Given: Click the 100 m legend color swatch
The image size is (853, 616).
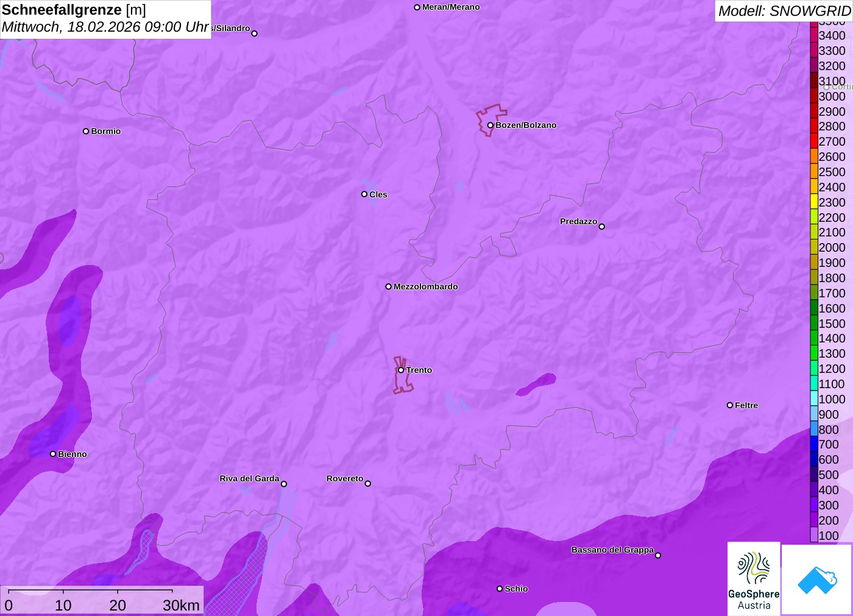Looking at the screenshot, I should pos(814,535).
